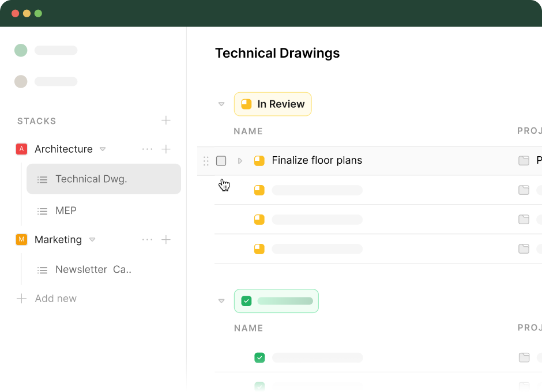Screen dimensions: 542x392
Task: Click the green checkmark in completed group badge
Action: (246, 301)
